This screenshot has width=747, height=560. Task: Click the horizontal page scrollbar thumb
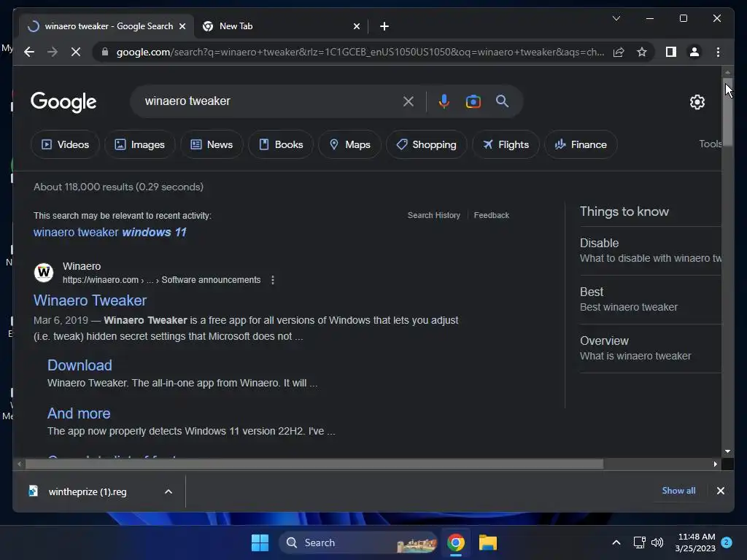pos(314,464)
